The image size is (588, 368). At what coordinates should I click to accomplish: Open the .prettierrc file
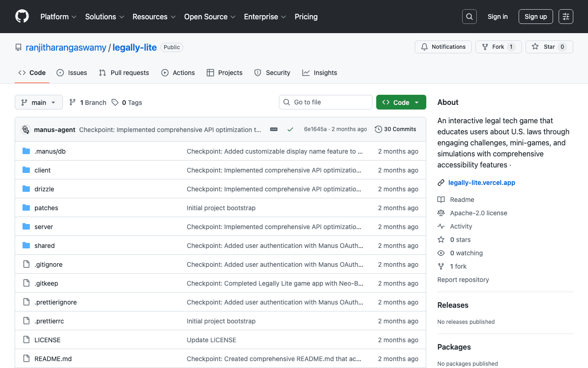49,321
